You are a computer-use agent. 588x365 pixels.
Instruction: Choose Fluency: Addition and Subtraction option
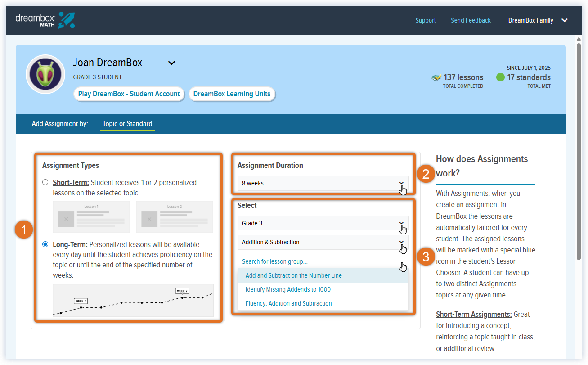click(x=323, y=303)
